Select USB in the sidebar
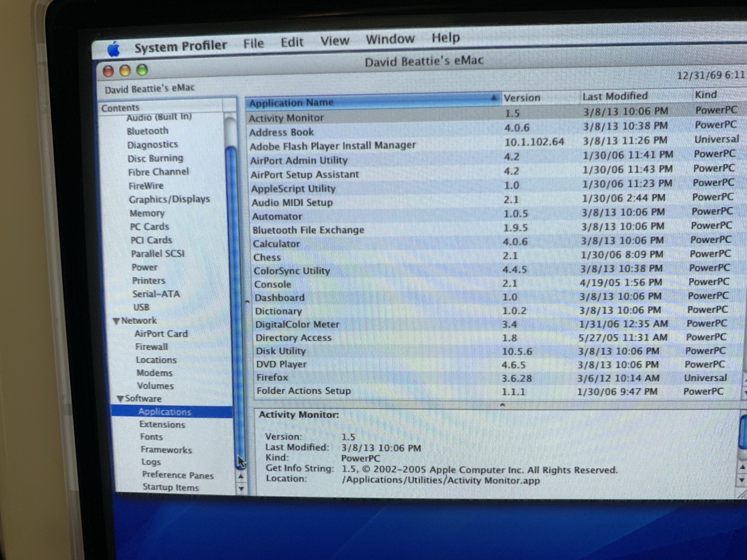The width and height of the screenshot is (747, 560). pos(141,308)
